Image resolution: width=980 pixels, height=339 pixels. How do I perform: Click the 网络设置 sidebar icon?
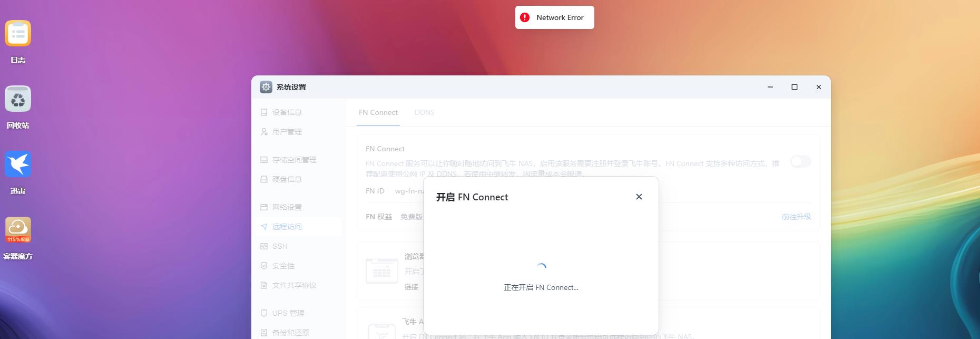coord(264,207)
